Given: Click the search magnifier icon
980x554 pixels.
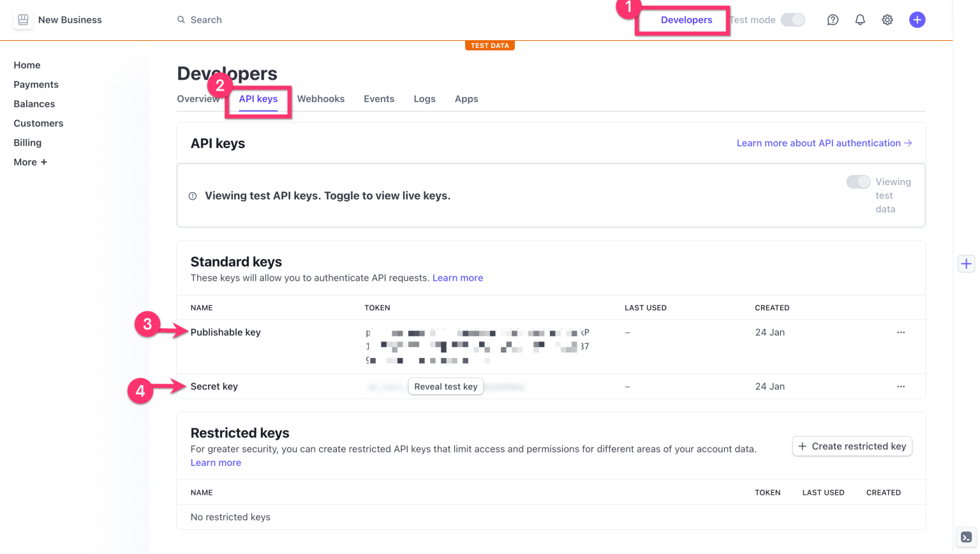Looking at the screenshot, I should pyautogui.click(x=181, y=20).
